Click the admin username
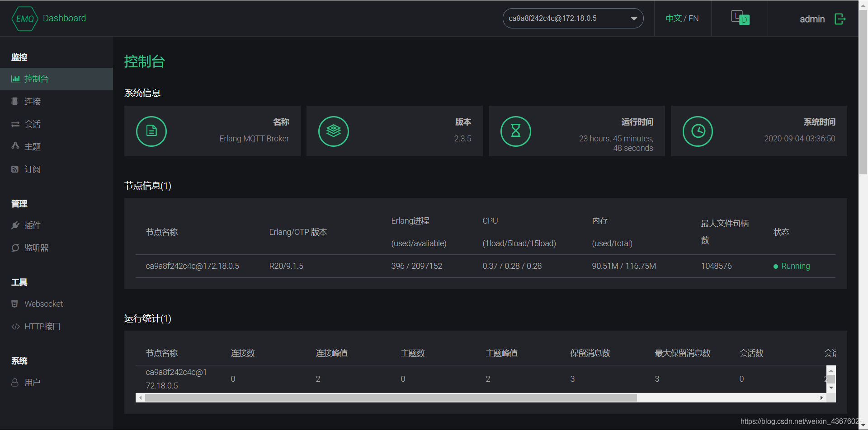868x430 pixels. [812, 19]
